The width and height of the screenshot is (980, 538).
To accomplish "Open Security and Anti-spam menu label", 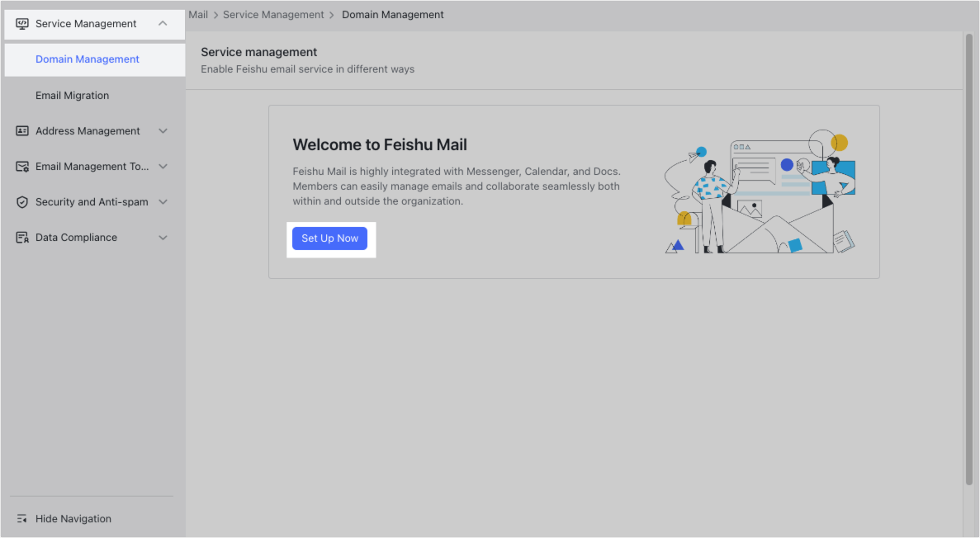I will (92, 202).
